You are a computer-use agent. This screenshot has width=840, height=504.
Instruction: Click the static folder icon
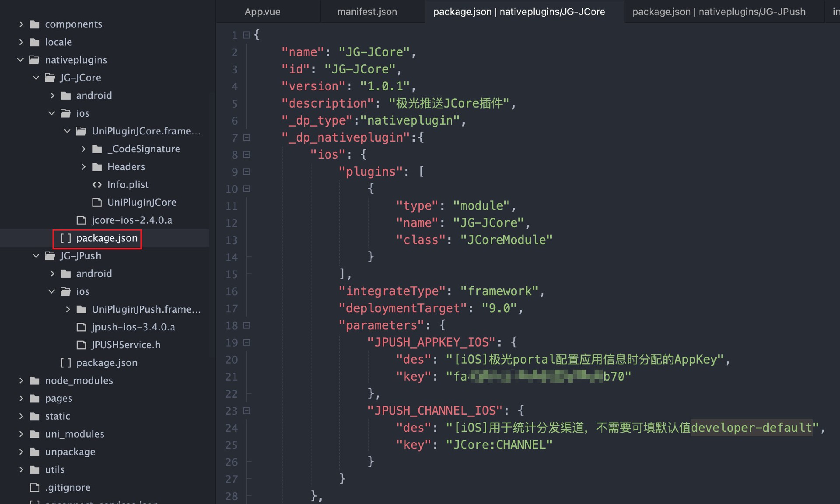[x=35, y=416]
